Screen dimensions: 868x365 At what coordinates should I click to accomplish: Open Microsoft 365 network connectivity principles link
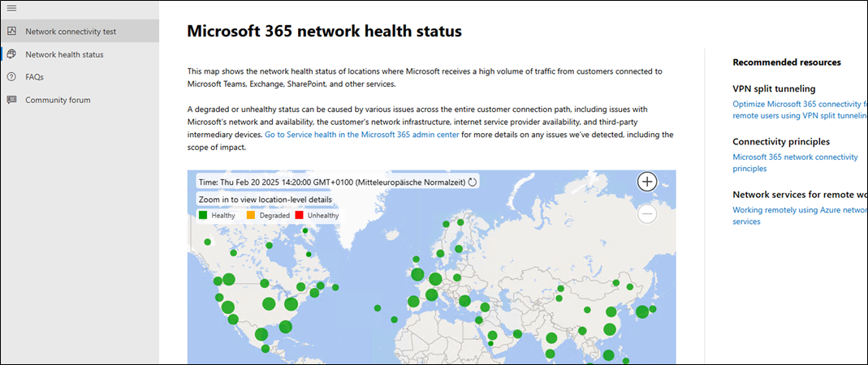(x=795, y=162)
